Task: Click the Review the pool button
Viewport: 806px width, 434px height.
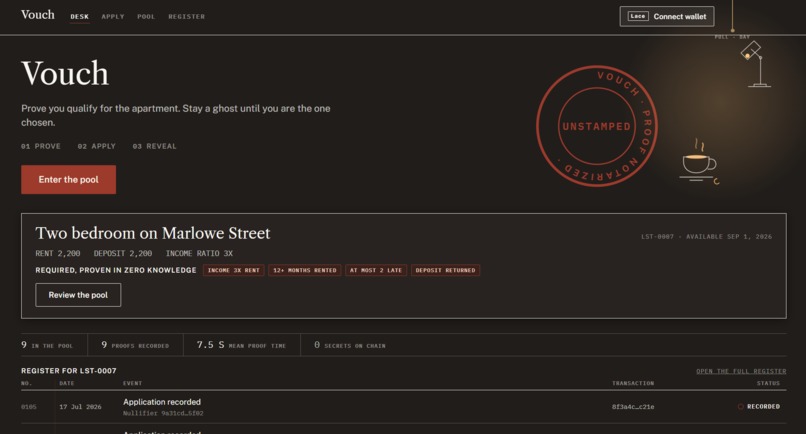Action: click(x=78, y=295)
